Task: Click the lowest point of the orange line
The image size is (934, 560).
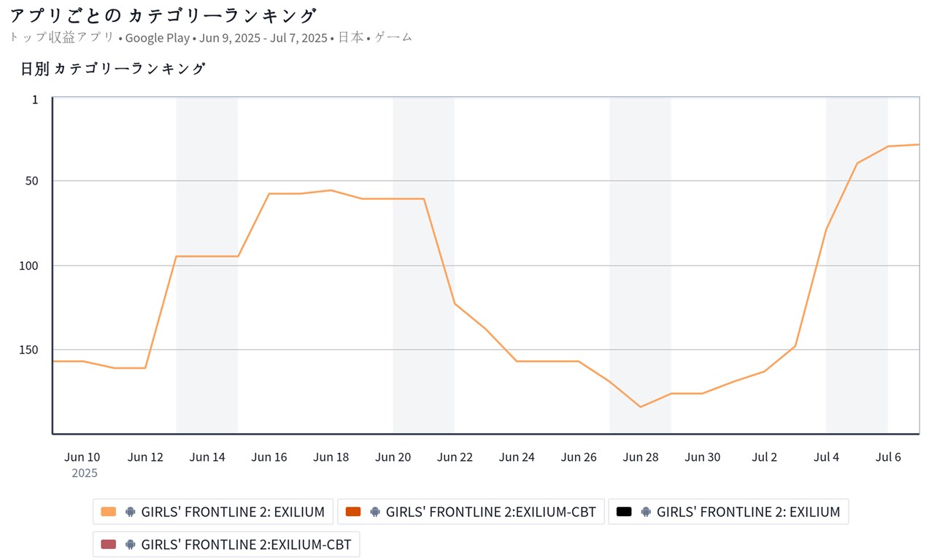Action: 641,407
